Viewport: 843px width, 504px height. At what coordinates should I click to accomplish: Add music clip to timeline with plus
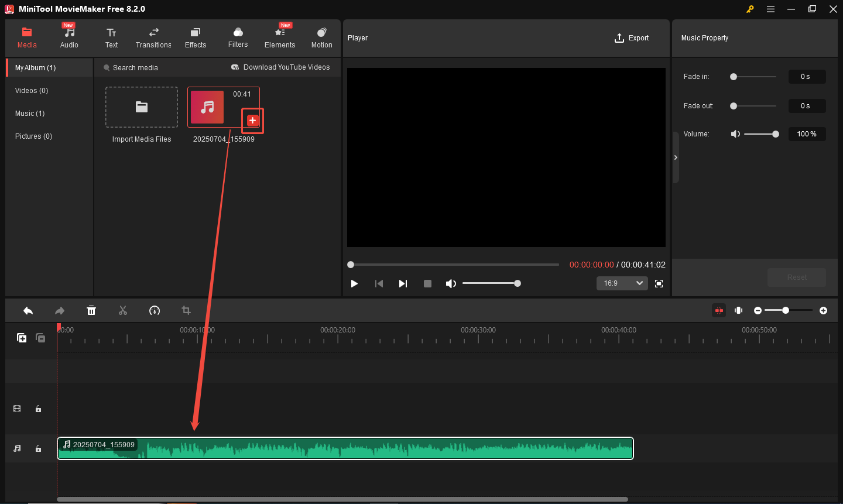252,120
